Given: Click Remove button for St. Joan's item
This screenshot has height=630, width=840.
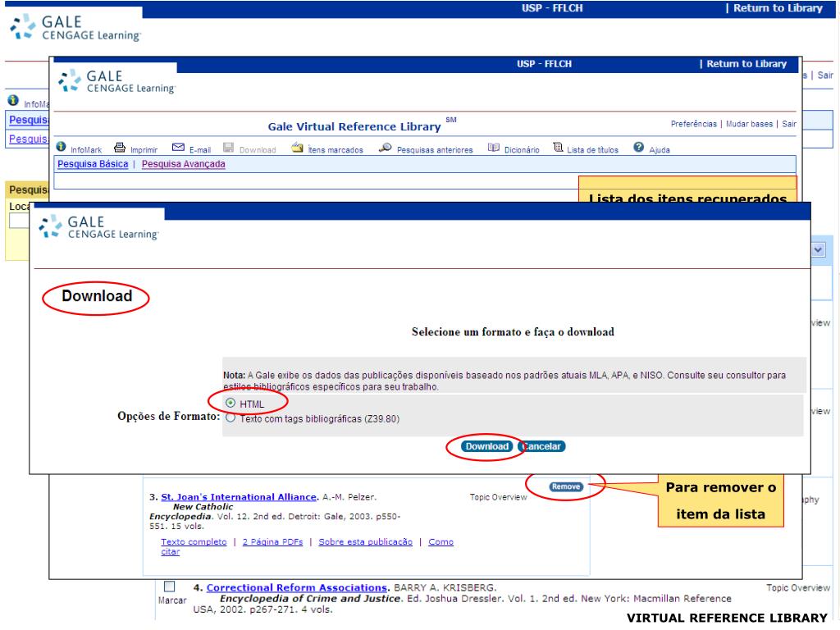Looking at the screenshot, I should pos(566,486).
